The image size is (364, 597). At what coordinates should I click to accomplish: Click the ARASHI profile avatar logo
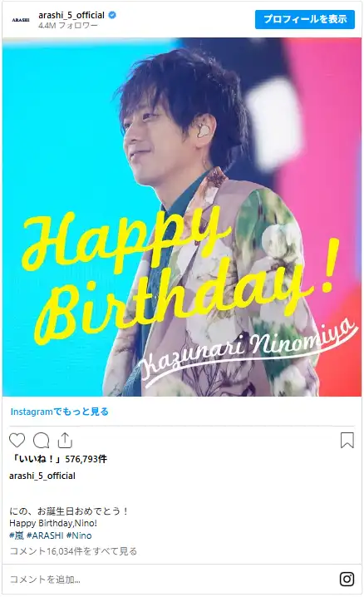click(21, 20)
